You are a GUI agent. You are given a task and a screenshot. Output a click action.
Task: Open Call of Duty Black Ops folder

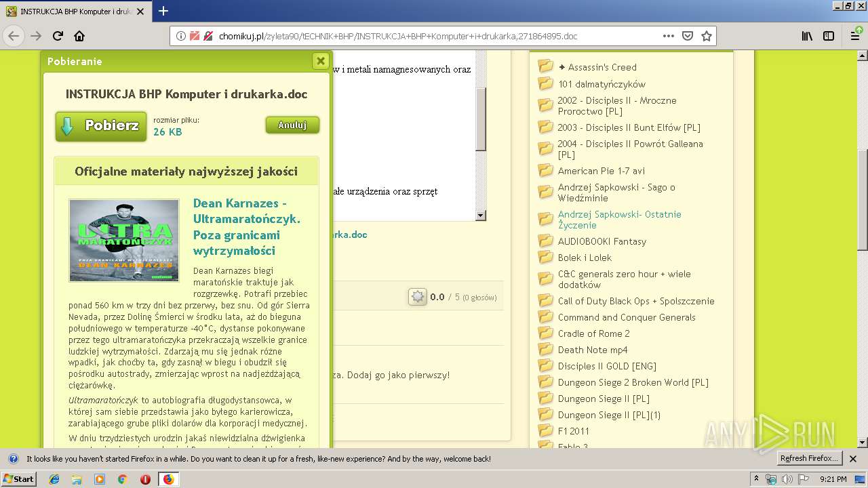(x=636, y=301)
